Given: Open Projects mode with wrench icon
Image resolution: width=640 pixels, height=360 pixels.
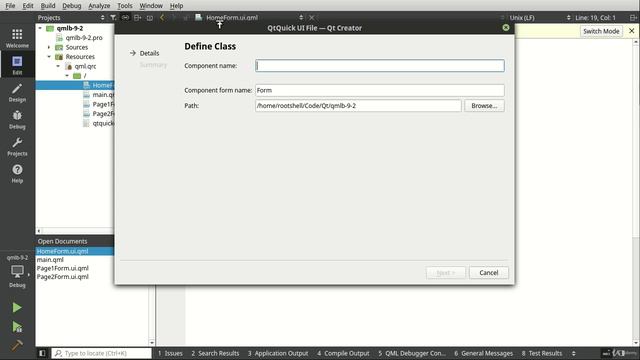Looking at the screenshot, I should (x=17, y=146).
